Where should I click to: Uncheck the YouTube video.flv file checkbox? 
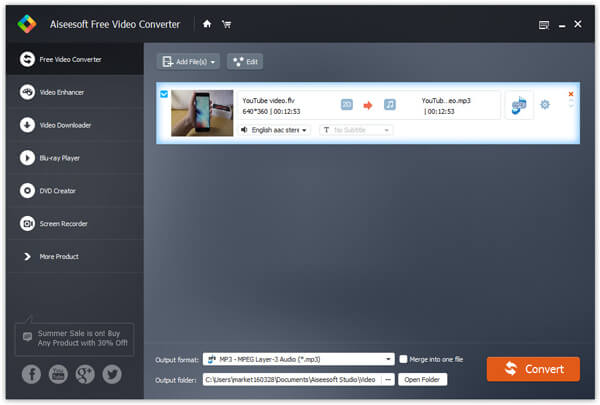(164, 94)
